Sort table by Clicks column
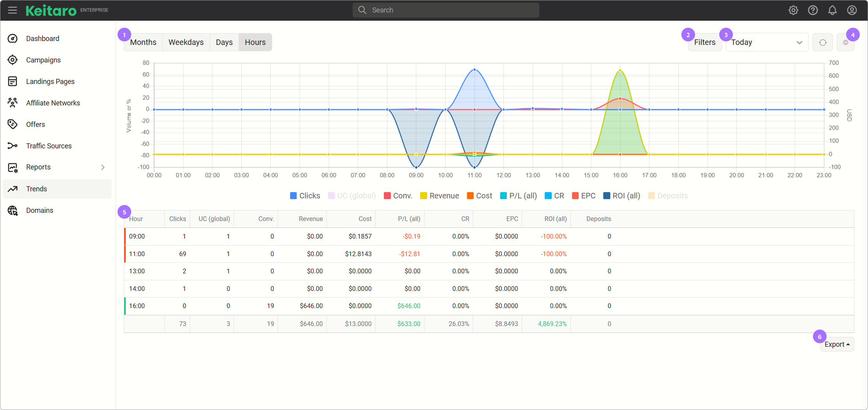The image size is (868, 410). (x=178, y=219)
